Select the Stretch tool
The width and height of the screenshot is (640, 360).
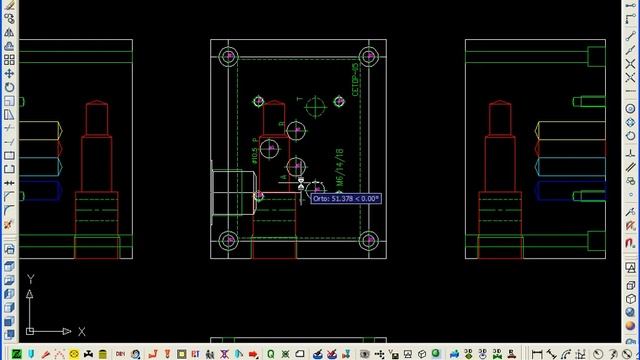(9, 115)
